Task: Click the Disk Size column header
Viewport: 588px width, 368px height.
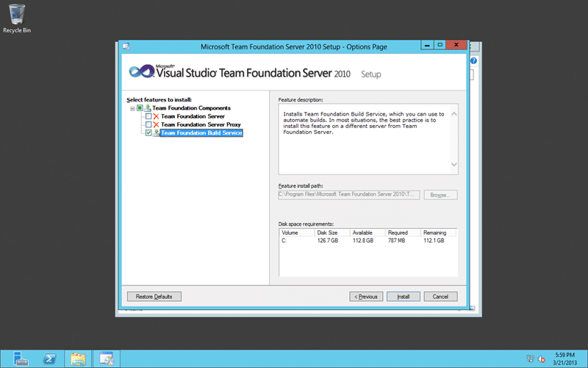Action: pos(332,233)
